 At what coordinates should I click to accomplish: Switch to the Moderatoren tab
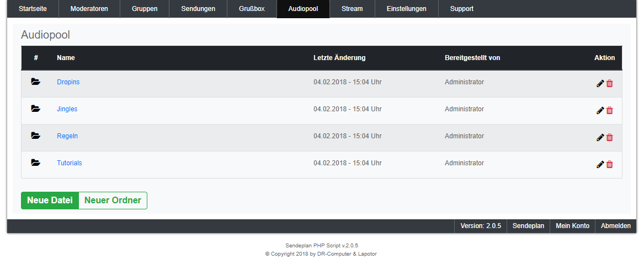click(89, 9)
